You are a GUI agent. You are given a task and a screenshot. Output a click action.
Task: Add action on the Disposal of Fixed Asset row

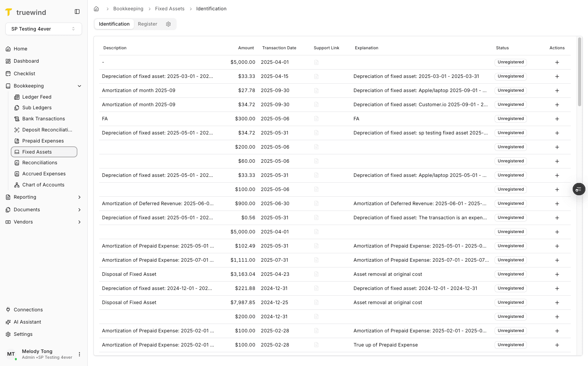click(x=557, y=274)
